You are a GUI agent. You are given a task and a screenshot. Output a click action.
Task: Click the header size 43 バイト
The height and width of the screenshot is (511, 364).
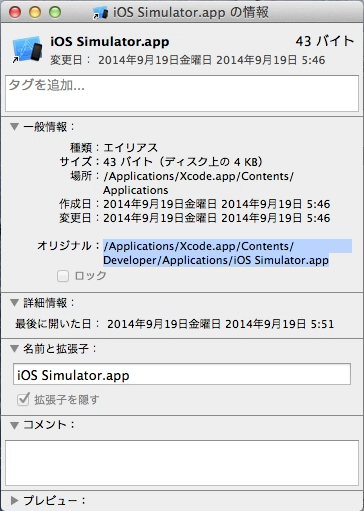[x=325, y=41]
